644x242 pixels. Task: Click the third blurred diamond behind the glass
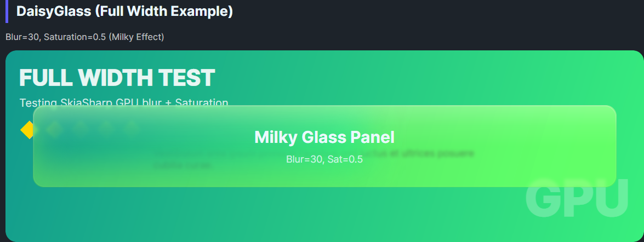click(x=106, y=129)
